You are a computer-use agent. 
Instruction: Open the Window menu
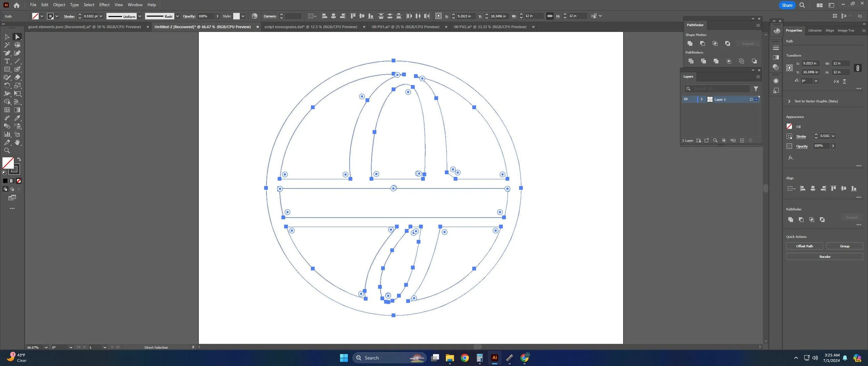(135, 5)
